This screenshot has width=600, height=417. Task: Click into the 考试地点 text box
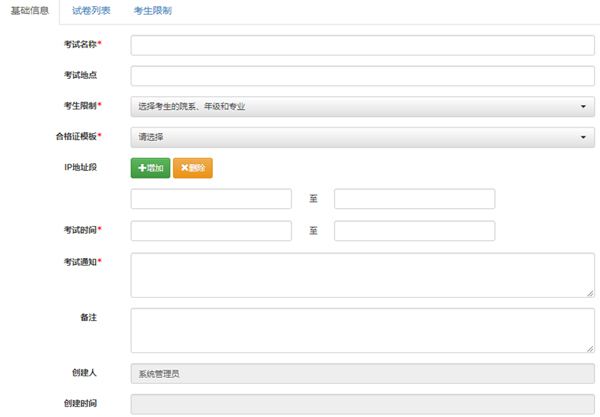[x=362, y=76]
